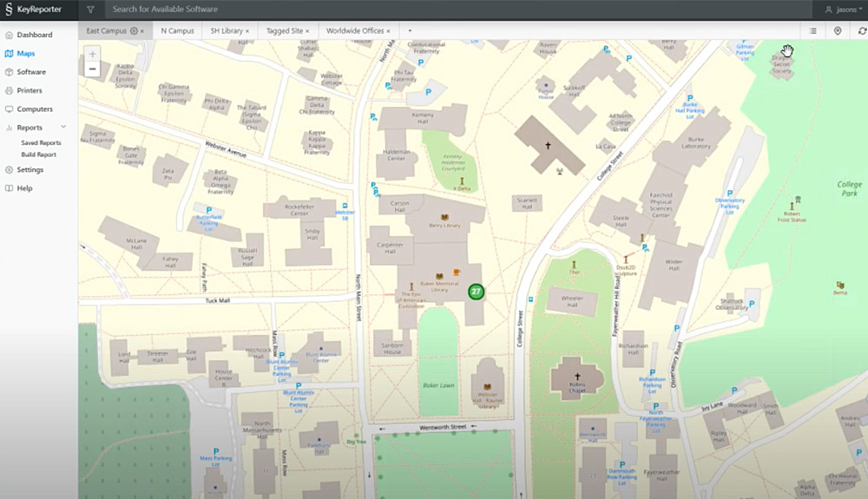The height and width of the screenshot is (499, 868).
Task: Click the Burke Hall Parking Lot P marker
Action: (x=690, y=98)
